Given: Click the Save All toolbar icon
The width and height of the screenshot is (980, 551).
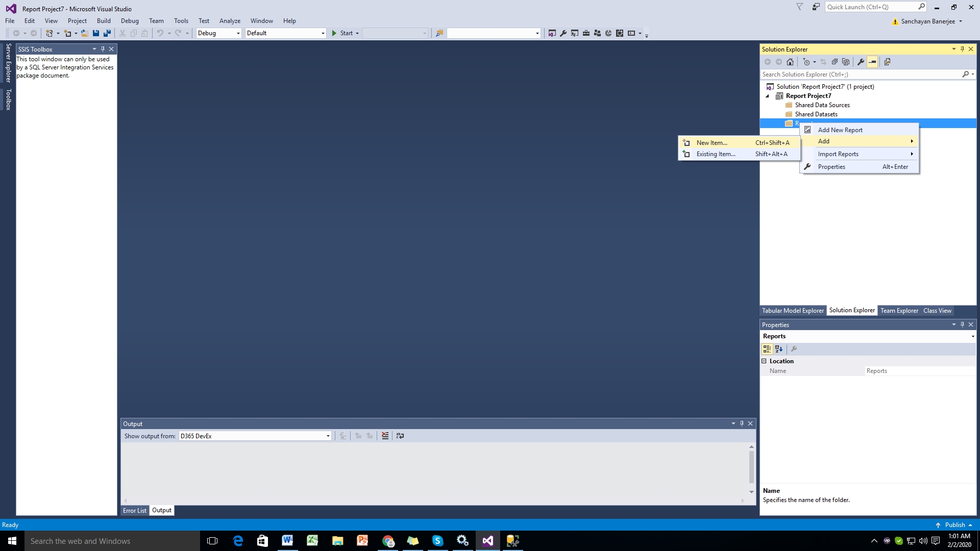Looking at the screenshot, I should click(107, 33).
